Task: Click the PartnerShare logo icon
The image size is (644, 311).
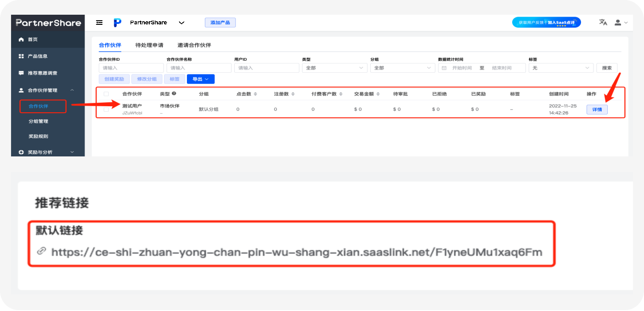Action: tap(118, 22)
